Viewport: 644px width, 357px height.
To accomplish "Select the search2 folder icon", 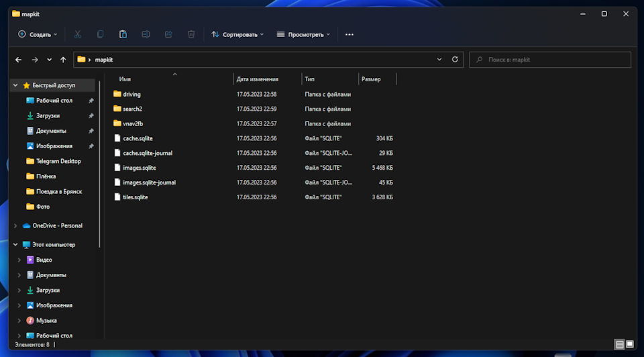I will [117, 109].
